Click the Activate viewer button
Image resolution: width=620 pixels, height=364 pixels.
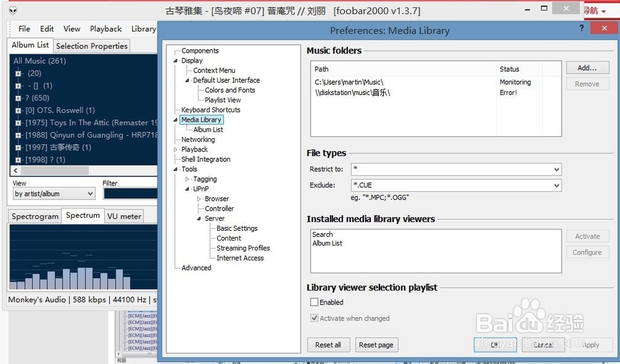click(x=587, y=236)
